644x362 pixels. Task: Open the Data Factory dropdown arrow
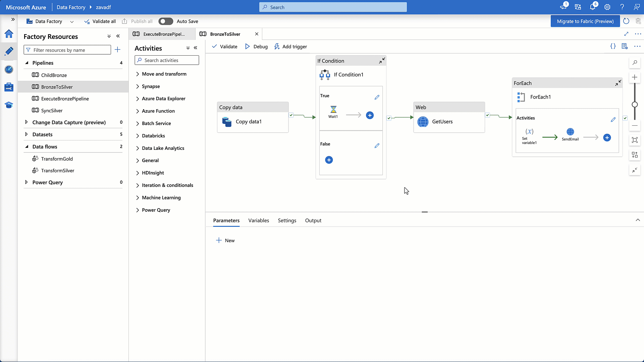(72, 21)
